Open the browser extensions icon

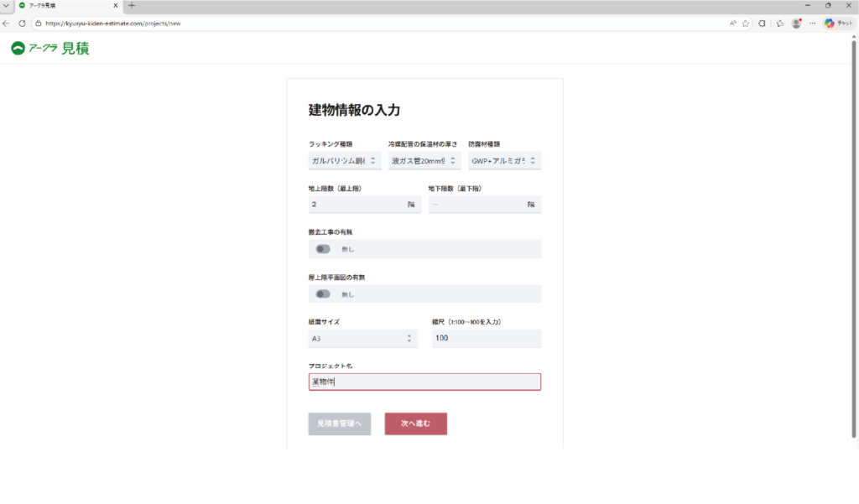tap(763, 23)
